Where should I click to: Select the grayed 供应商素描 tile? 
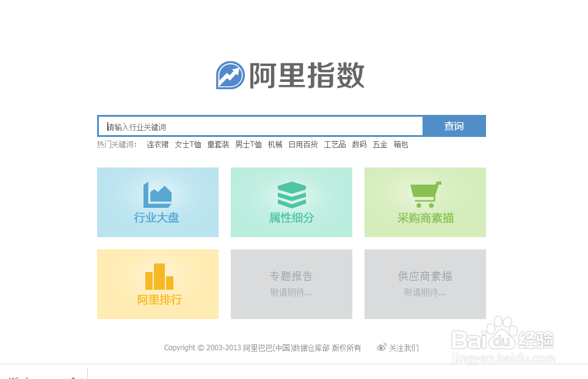[x=425, y=284]
